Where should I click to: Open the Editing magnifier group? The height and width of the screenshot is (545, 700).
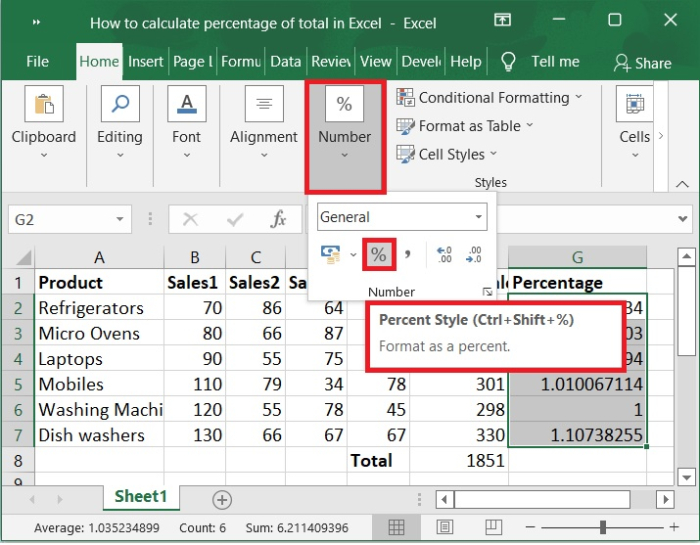120,104
